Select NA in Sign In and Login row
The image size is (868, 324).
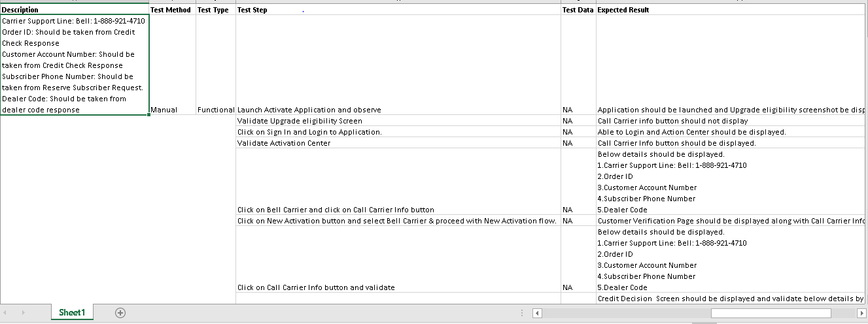[x=578, y=132]
